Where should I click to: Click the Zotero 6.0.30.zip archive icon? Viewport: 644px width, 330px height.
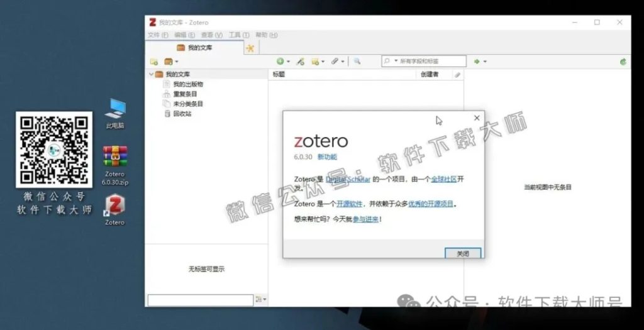point(115,165)
